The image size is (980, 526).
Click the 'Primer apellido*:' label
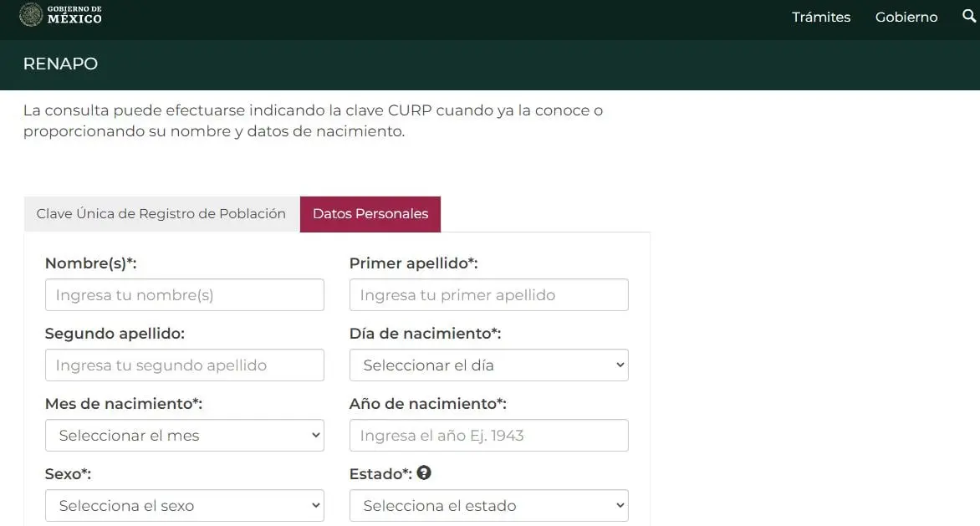point(413,263)
